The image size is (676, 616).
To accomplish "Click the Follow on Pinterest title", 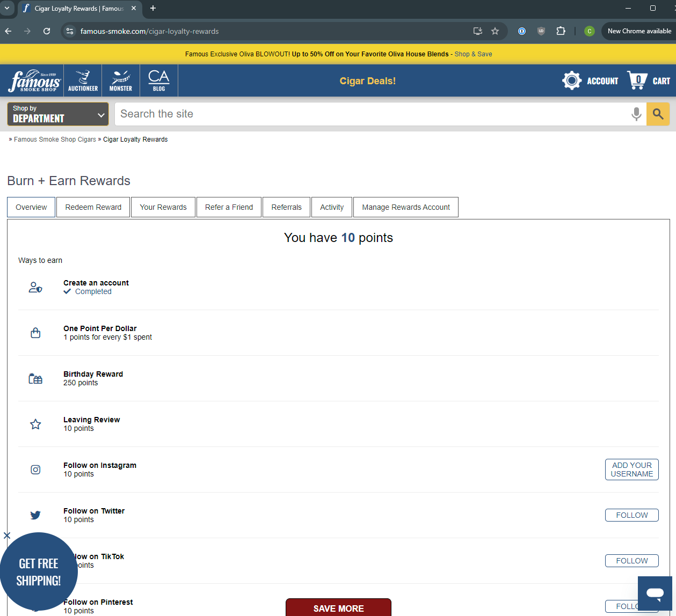I will click(98, 602).
